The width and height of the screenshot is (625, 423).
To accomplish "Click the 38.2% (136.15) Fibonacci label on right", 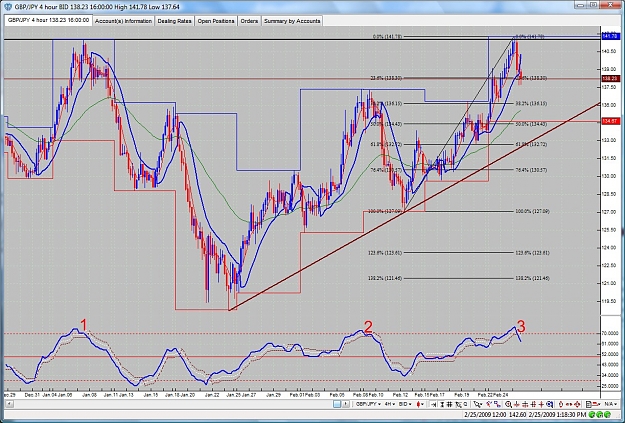I will click(531, 104).
